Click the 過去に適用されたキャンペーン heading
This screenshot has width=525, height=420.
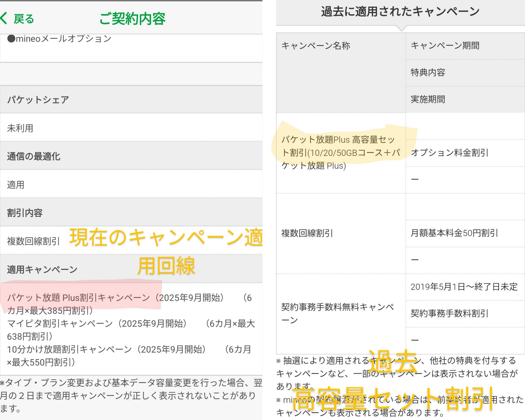[400, 11]
